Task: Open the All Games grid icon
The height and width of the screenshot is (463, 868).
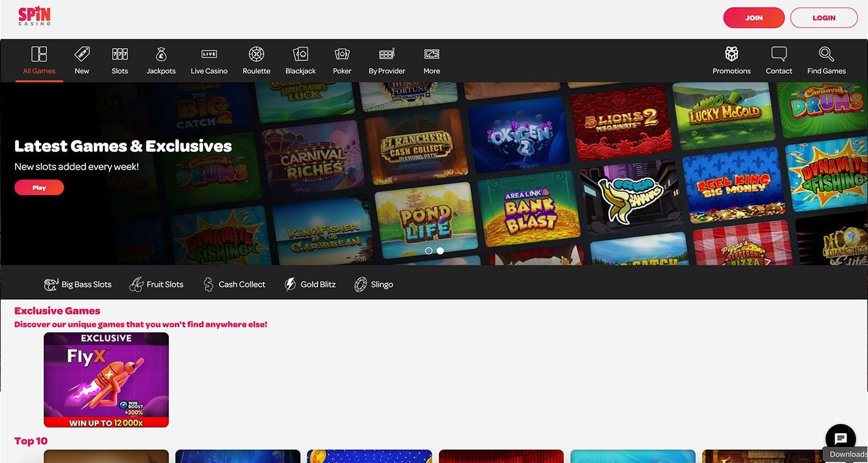Action: point(39,54)
